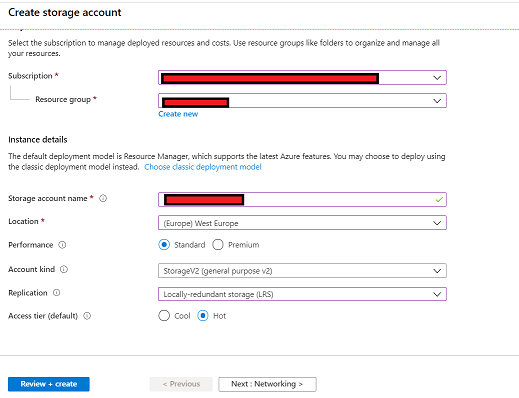Select Hot access tier
This screenshot has height=398, width=519.
pyautogui.click(x=203, y=316)
